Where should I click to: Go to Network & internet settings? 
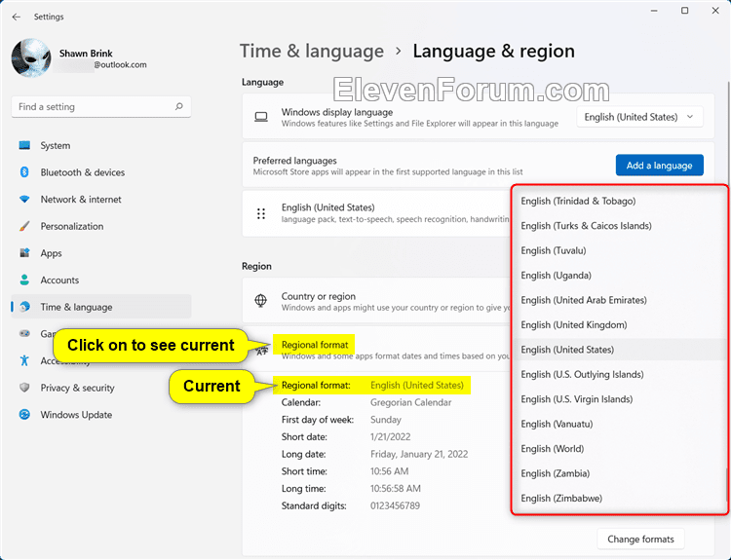click(101, 200)
